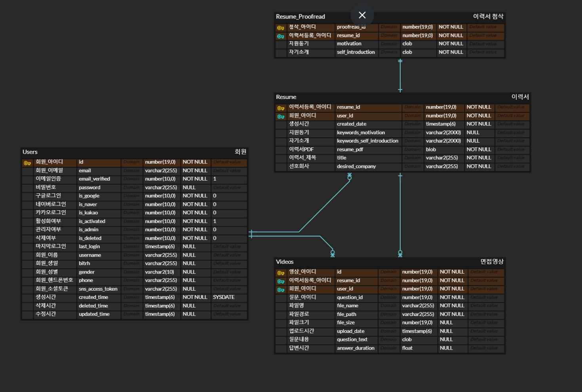Close the overlay with the X button
The image size is (582, 392).
[362, 15]
